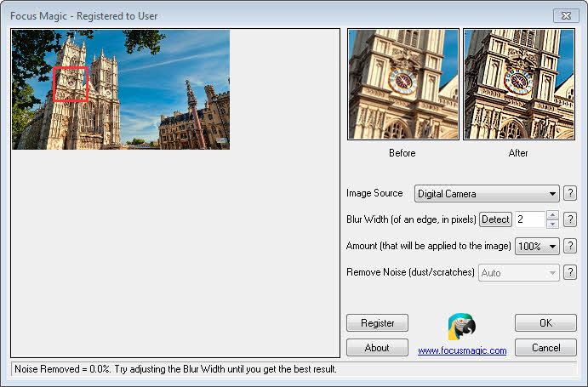The image size is (588, 387).
Task: Click the About button
Action: click(377, 348)
